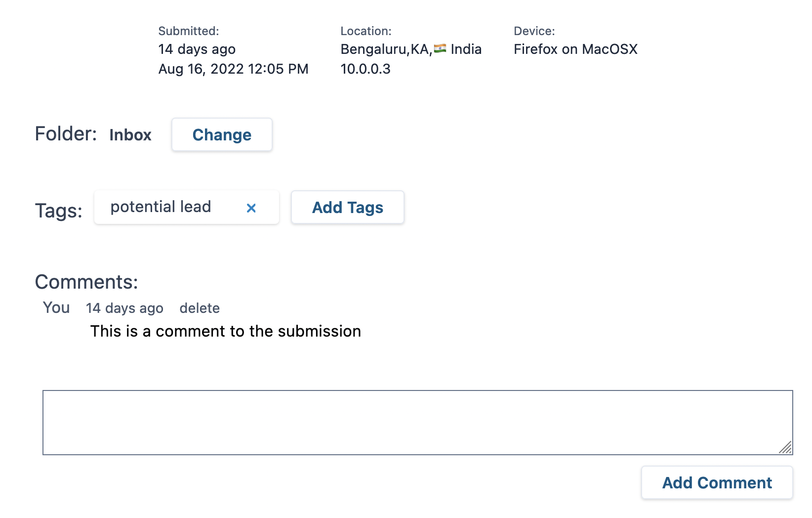
Task: Click the submitted date Aug 16 2022
Action: click(x=233, y=69)
